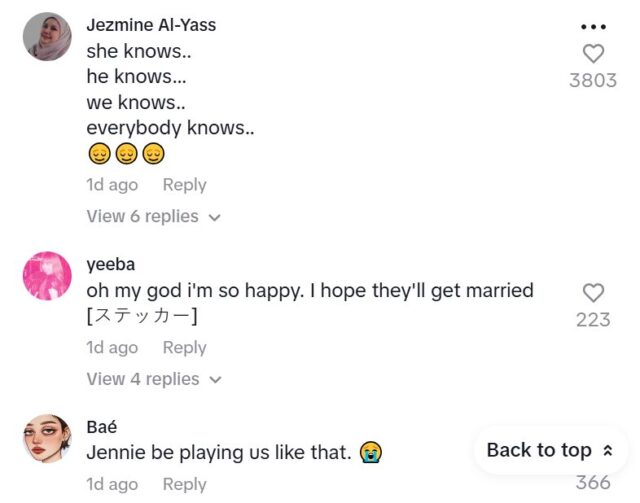Viewport: 640px width, 503px height.
Task: Open Jezmine Al-Yass's profile picture
Action: pyautogui.click(x=47, y=37)
